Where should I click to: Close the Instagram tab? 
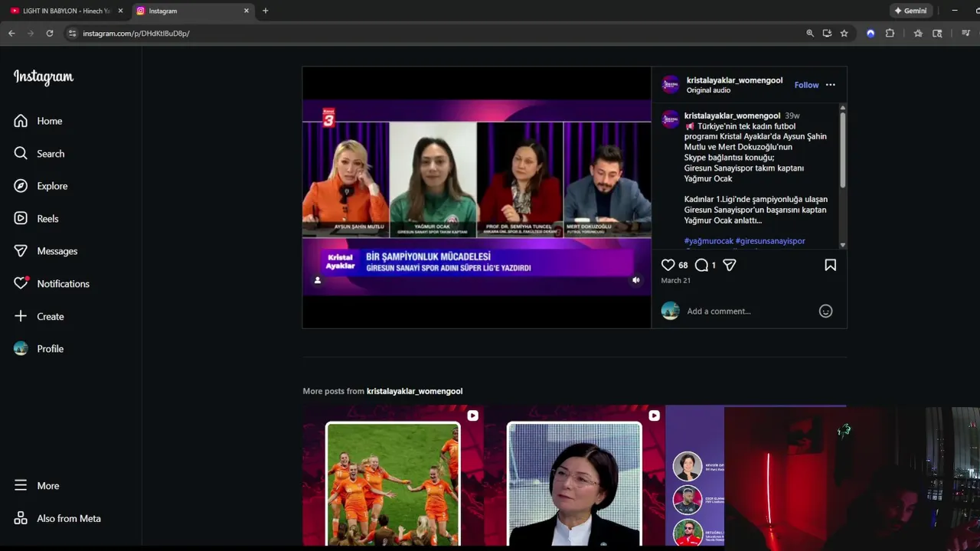point(247,11)
